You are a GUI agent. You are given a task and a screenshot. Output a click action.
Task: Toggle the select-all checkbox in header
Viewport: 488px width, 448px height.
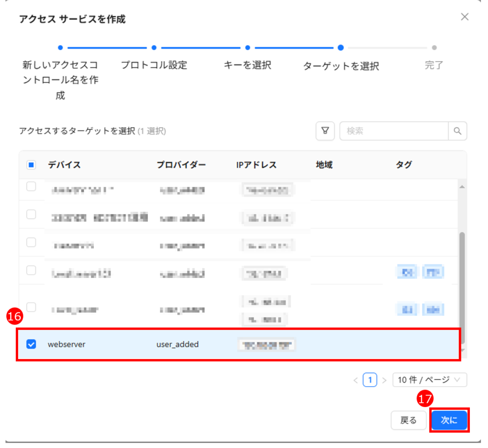31,165
